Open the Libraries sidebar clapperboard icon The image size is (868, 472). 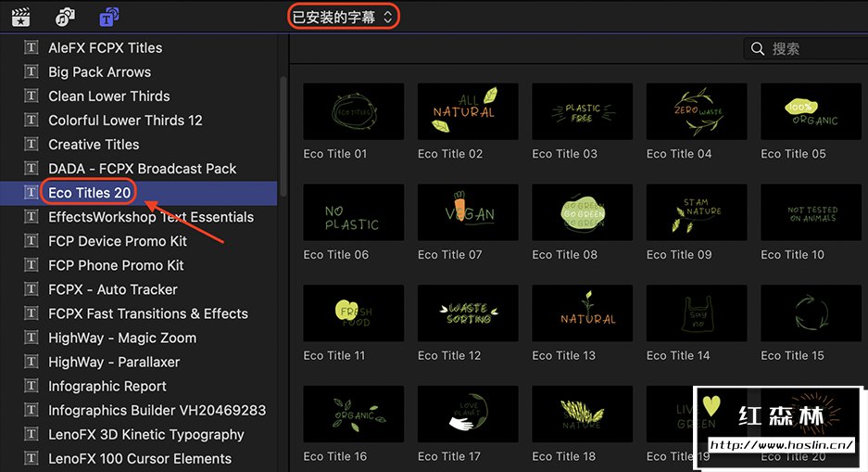[x=20, y=18]
